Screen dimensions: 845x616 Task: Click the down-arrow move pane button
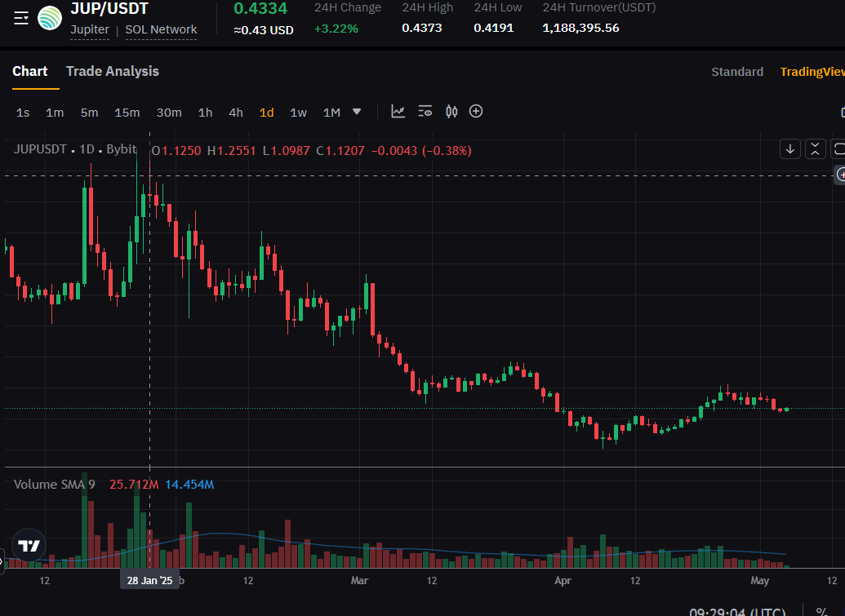click(x=790, y=149)
